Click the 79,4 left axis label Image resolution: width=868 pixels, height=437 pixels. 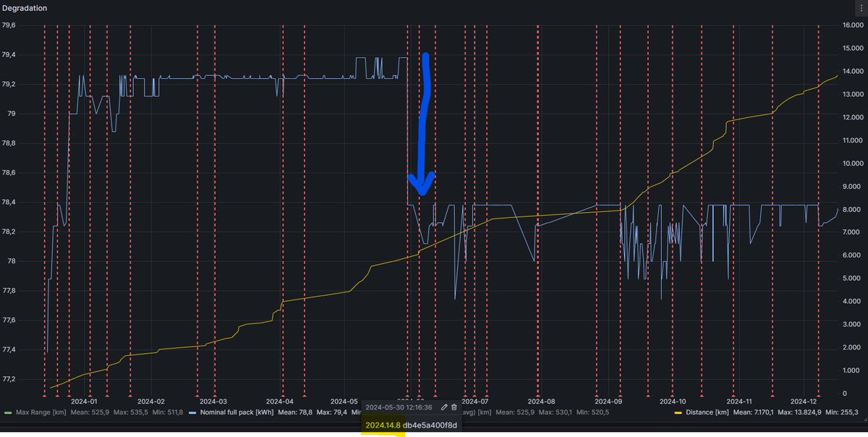click(10, 54)
